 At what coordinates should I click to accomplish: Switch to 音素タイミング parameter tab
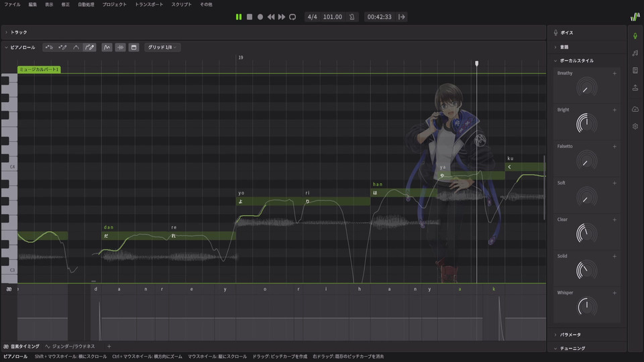point(21,347)
